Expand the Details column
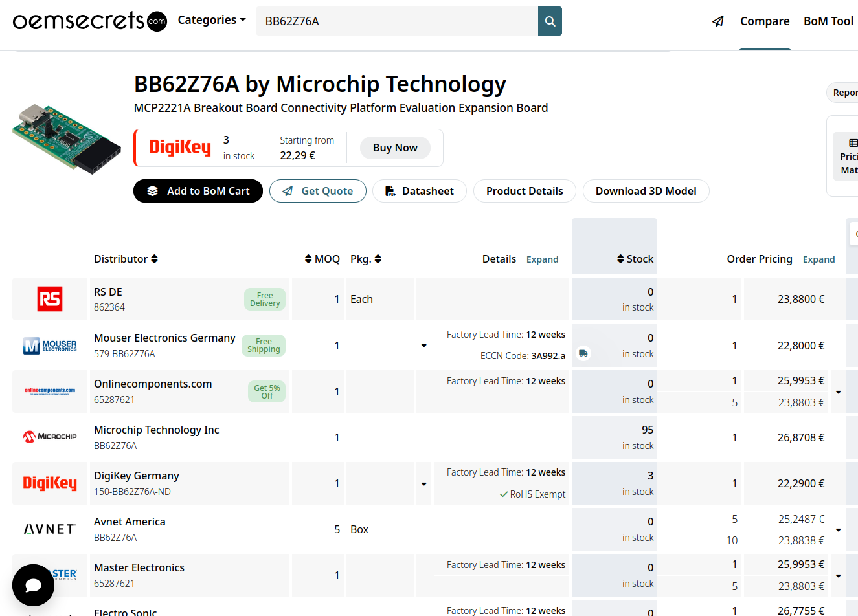This screenshot has width=858, height=616. click(542, 259)
